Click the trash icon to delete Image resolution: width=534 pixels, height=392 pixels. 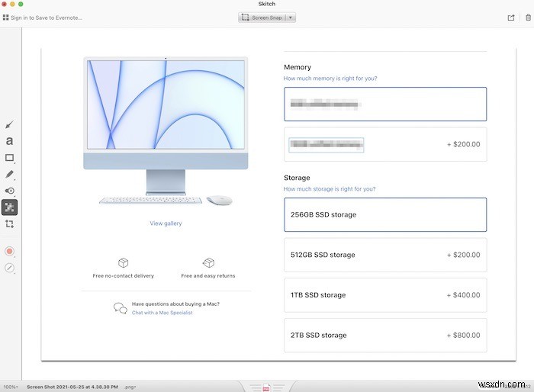[528, 18]
